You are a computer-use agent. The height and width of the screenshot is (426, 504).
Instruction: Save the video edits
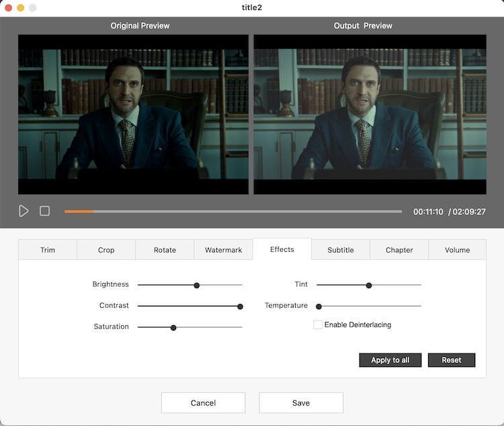click(301, 403)
